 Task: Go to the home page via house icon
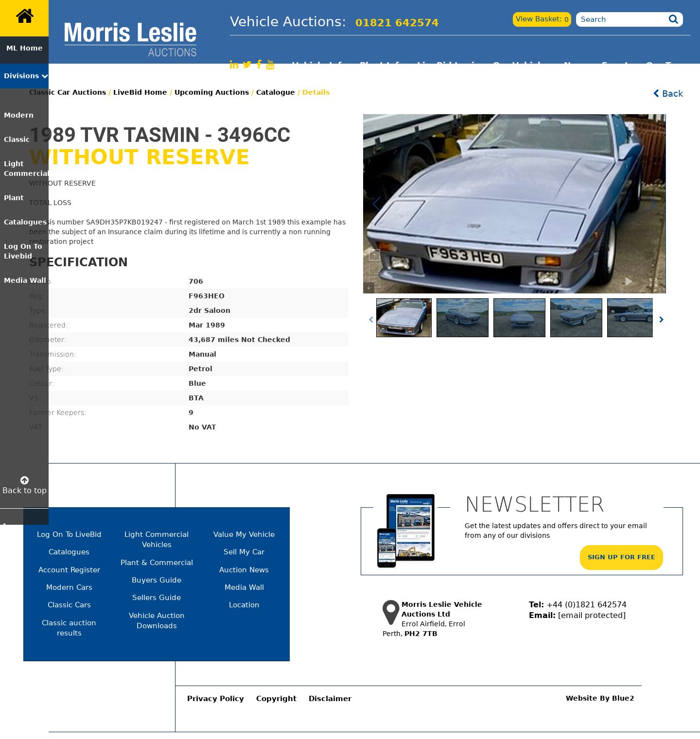(x=24, y=17)
